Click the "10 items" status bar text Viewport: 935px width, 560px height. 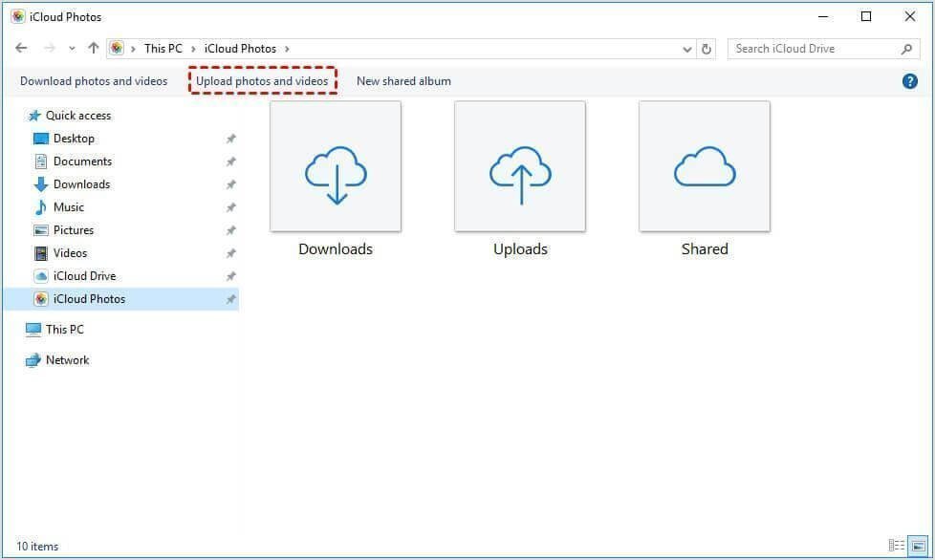tap(37, 547)
